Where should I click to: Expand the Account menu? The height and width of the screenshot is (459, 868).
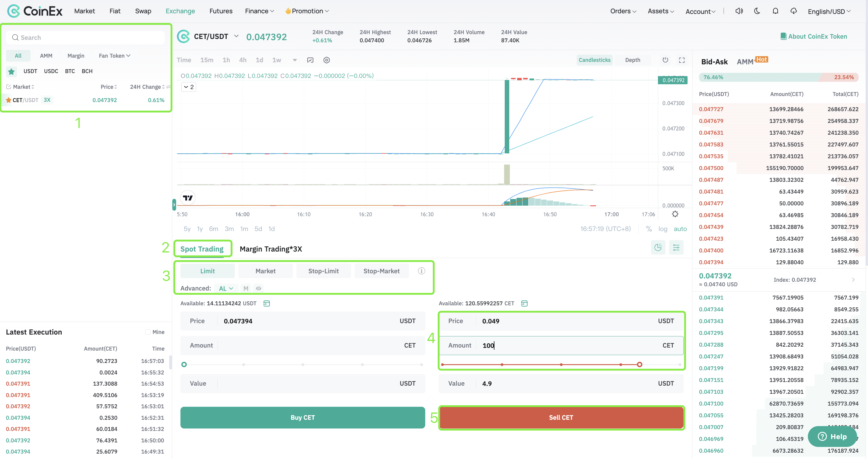(700, 11)
